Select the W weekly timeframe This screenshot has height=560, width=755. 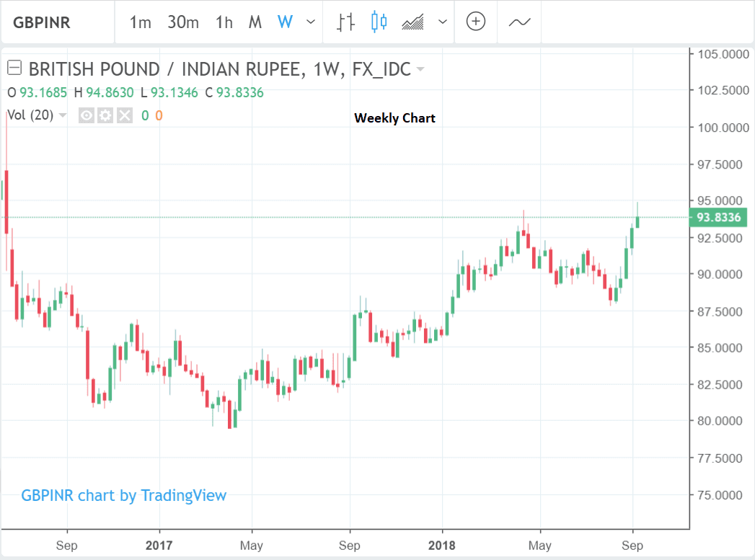(x=285, y=22)
